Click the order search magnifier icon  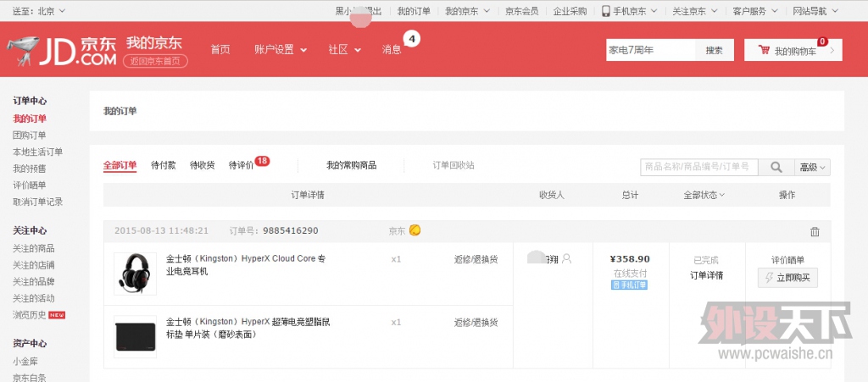click(x=776, y=168)
